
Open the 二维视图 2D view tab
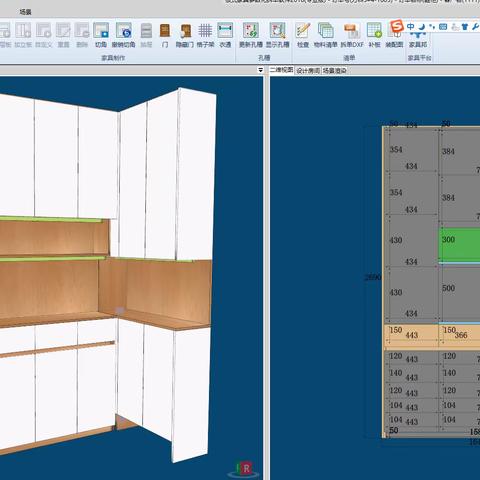coord(282,70)
